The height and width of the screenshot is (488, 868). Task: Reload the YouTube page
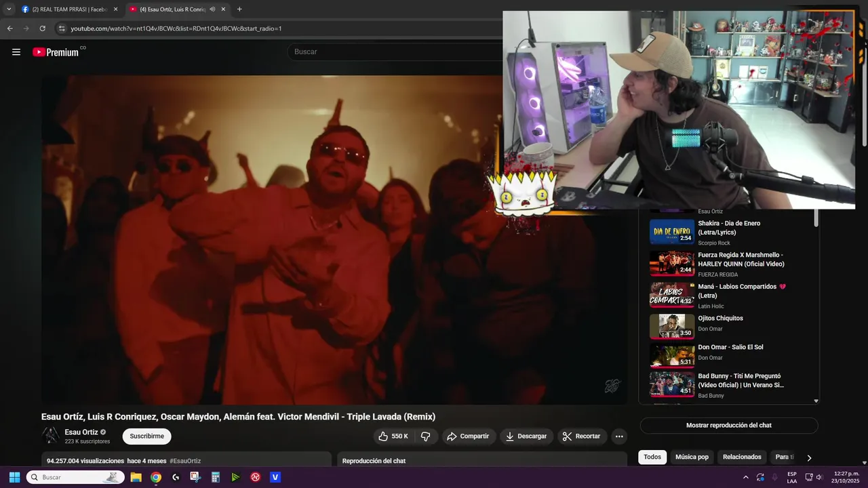click(x=42, y=28)
